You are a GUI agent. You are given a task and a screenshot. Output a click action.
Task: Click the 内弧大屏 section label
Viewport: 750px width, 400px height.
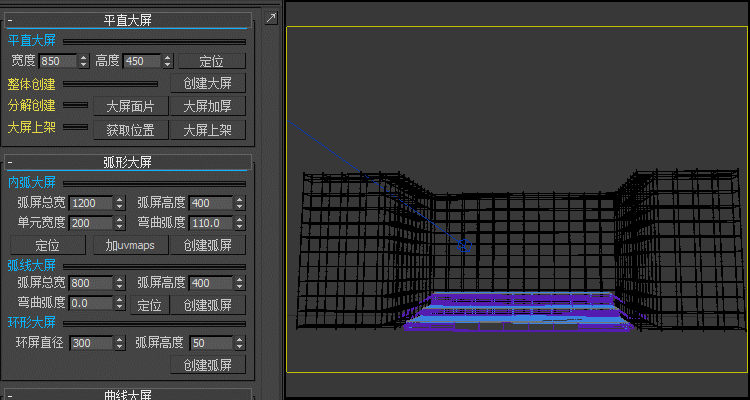point(32,182)
